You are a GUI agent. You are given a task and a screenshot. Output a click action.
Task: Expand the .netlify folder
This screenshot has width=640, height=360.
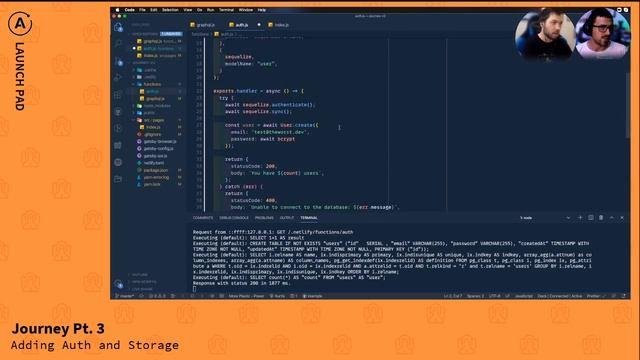pyautogui.click(x=149, y=77)
